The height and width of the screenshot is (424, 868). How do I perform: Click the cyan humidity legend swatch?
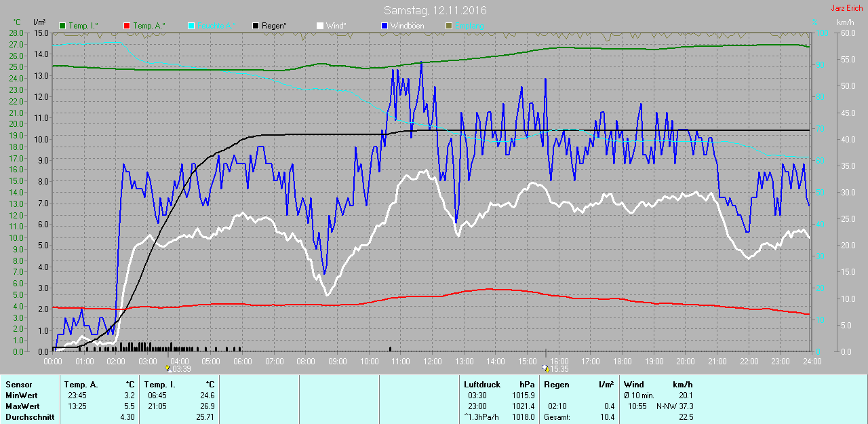[191, 26]
